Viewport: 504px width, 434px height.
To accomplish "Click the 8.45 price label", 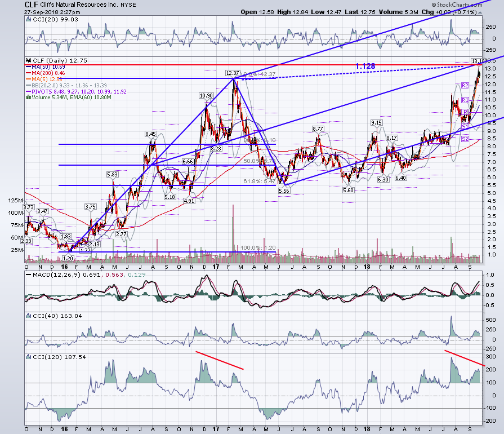I will coord(150,134).
